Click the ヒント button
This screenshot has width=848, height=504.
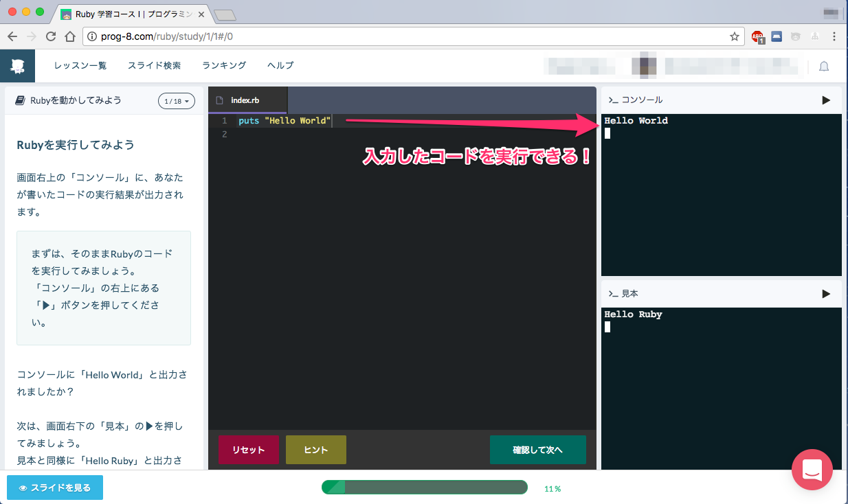(x=316, y=450)
